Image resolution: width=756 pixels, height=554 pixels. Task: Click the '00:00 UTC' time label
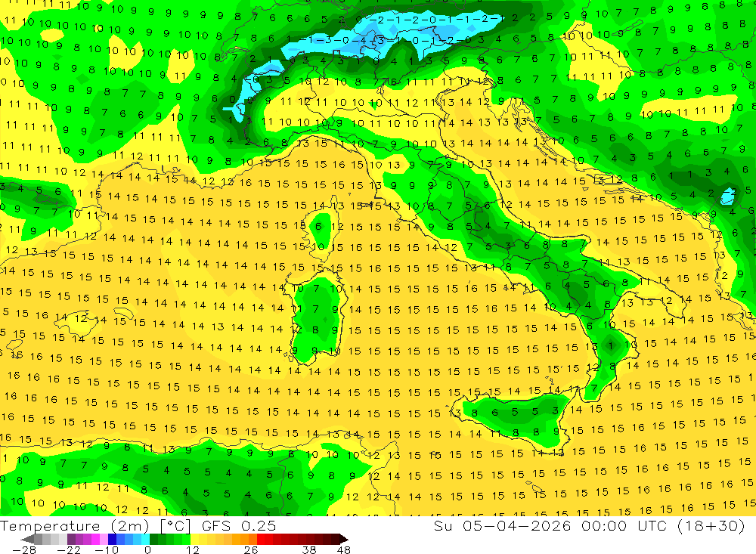pos(625,525)
